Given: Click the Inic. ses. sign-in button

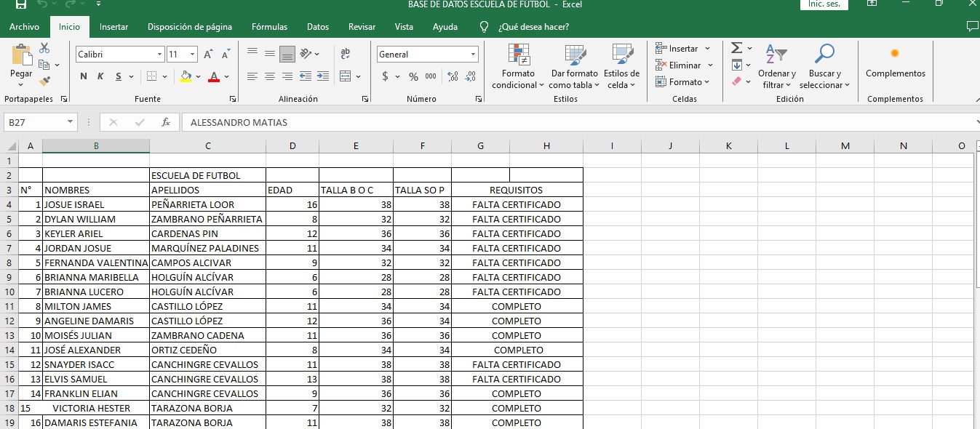Looking at the screenshot, I should tap(824, 4).
